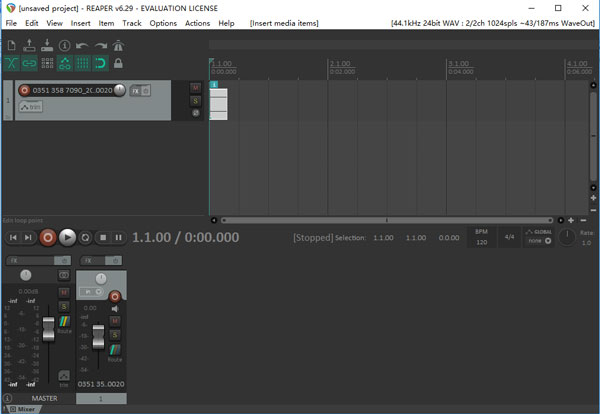Click the FX button on track 1
Image resolution: width=600 pixels, height=414 pixels.
[x=134, y=91]
